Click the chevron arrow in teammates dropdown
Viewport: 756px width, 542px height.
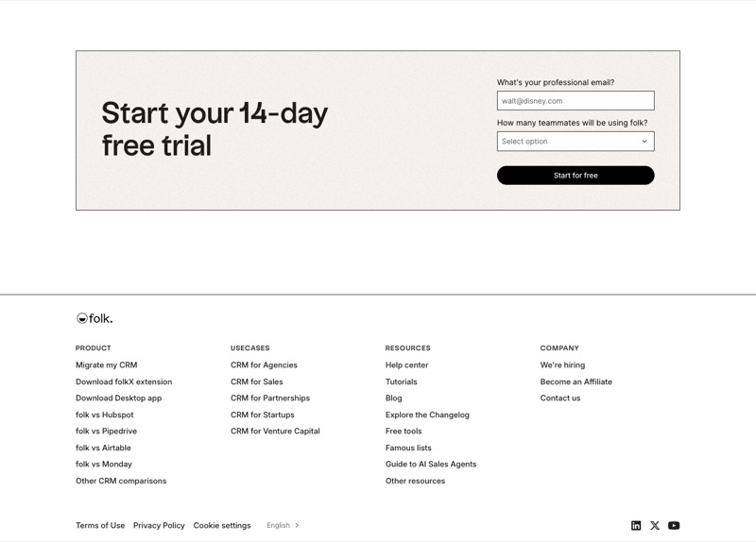(x=644, y=141)
